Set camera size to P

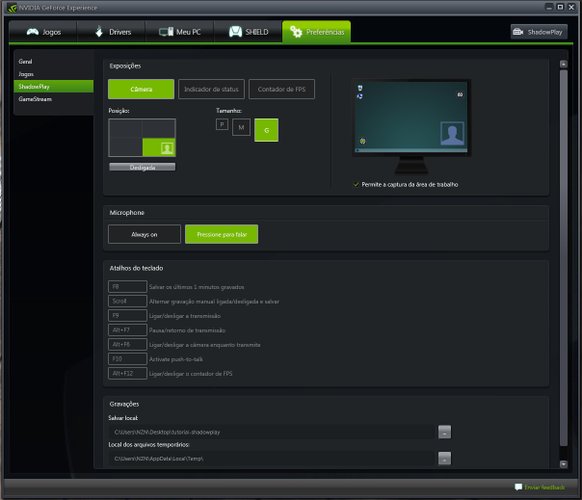pos(222,124)
